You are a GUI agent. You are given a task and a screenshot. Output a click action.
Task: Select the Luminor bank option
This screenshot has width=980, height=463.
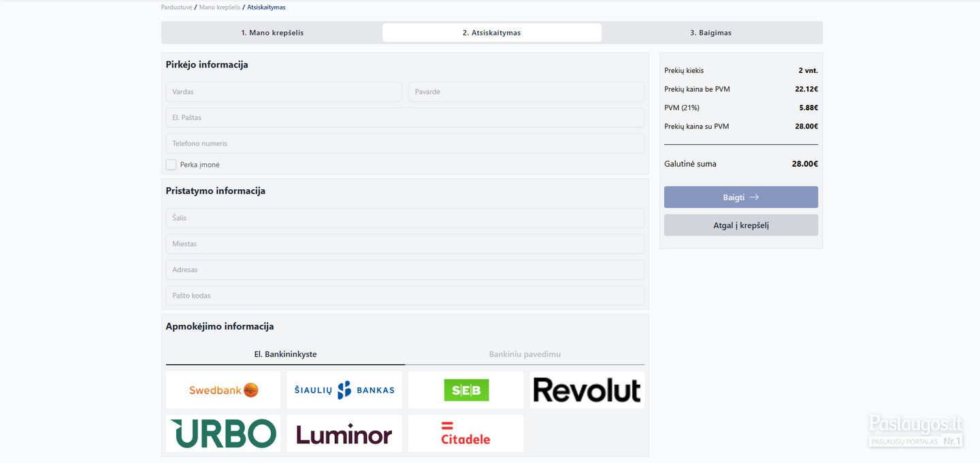[344, 434]
